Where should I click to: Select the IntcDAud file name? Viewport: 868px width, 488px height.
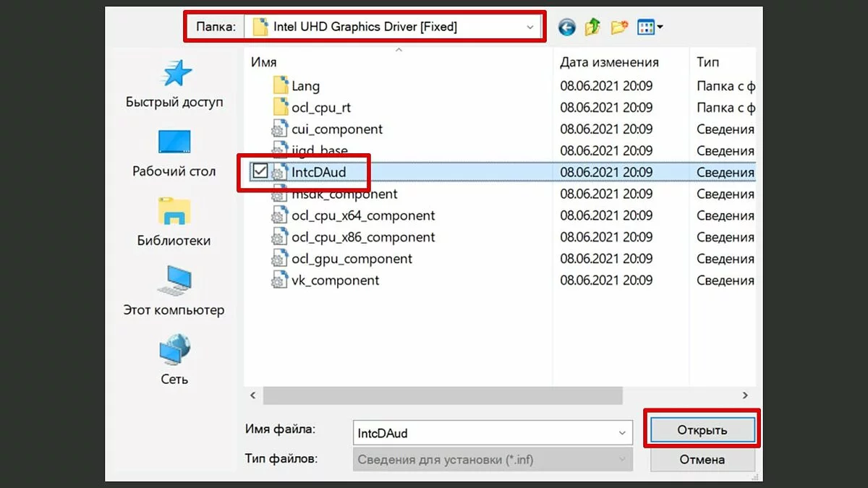tap(319, 172)
